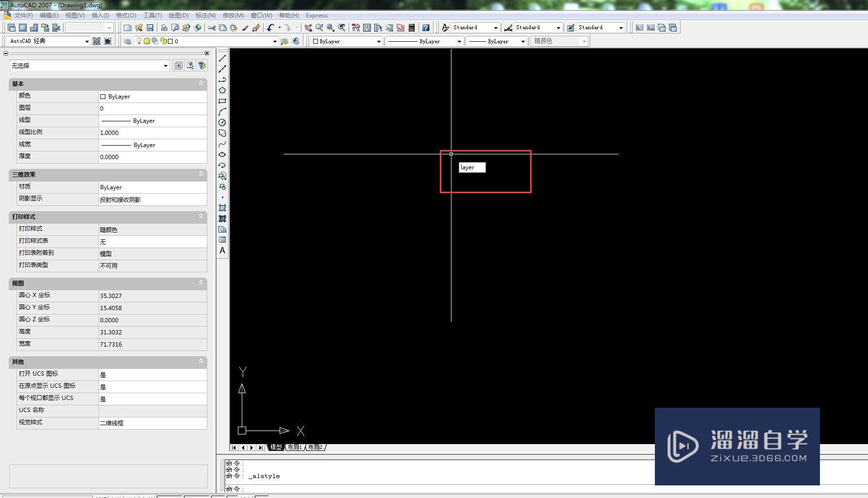The width and height of the screenshot is (868, 498).
Task: Click the Undo arrow icon
Action: tap(270, 28)
